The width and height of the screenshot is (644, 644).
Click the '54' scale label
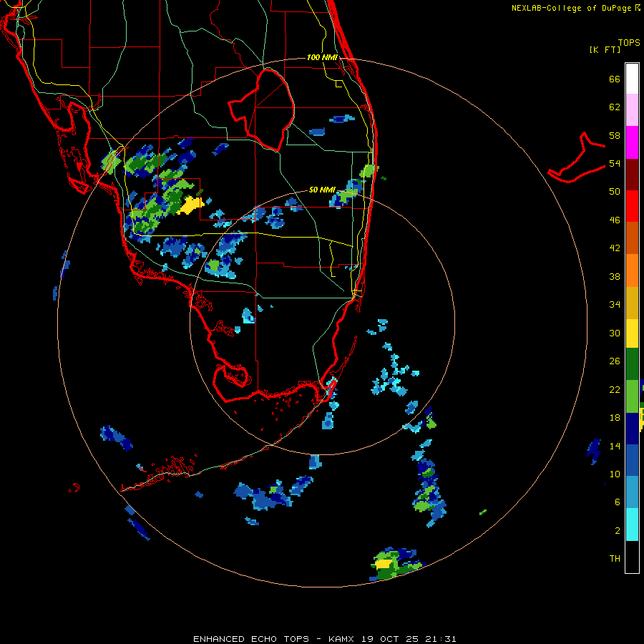615,163
